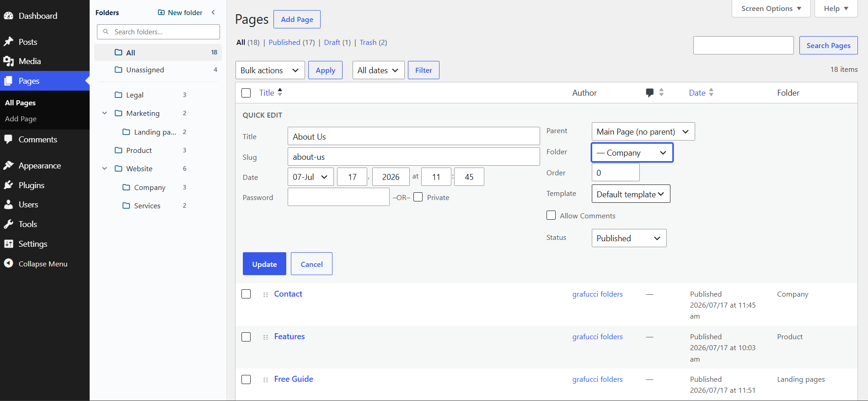
Task: Check the box for Features page
Action: [246, 337]
